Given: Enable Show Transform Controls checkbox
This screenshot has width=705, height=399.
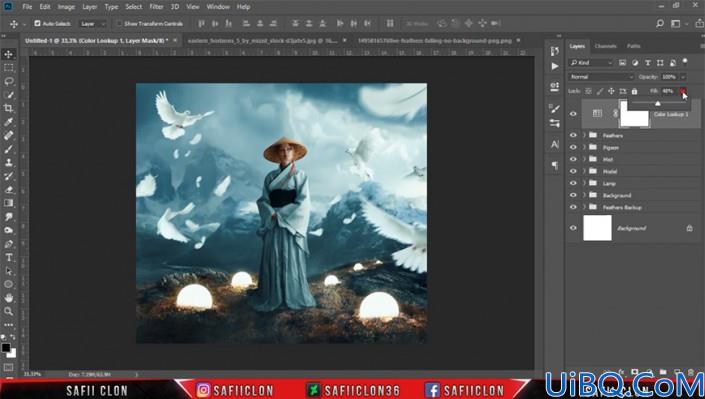Looking at the screenshot, I should point(119,23).
